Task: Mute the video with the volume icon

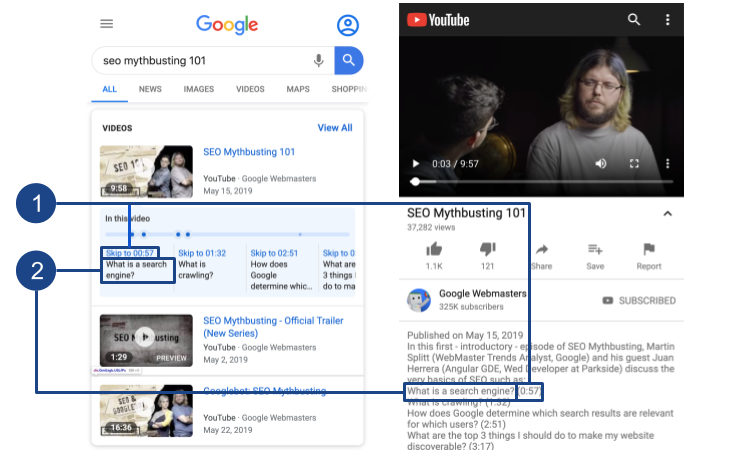Action: click(x=601, y=163)
